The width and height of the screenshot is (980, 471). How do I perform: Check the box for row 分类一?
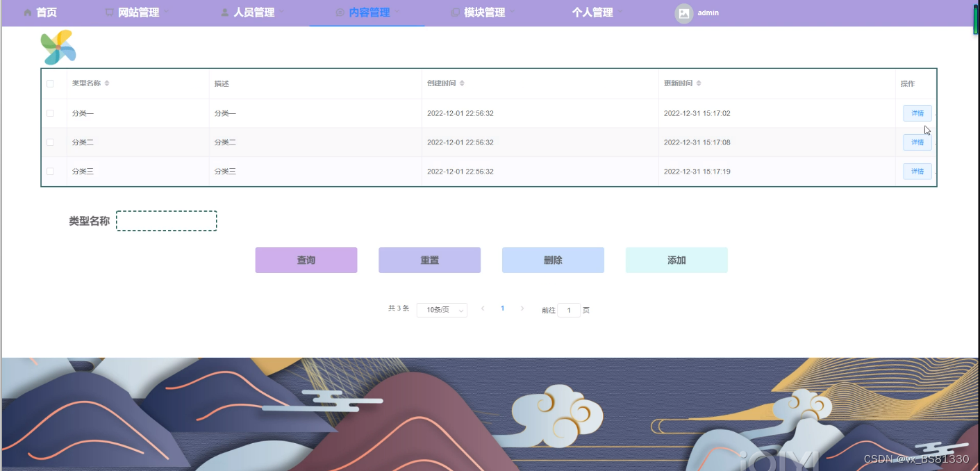[50, 113]
